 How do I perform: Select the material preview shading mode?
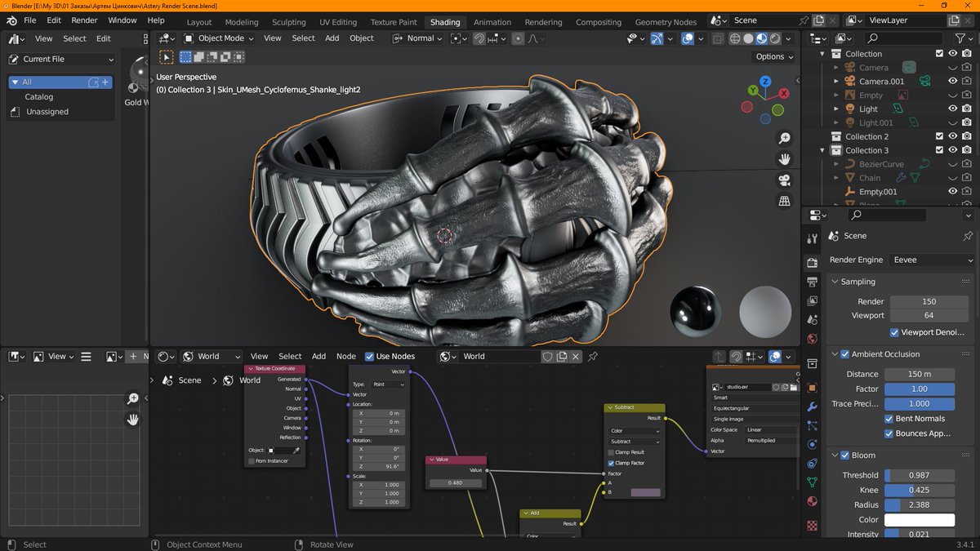coord(761,38)
